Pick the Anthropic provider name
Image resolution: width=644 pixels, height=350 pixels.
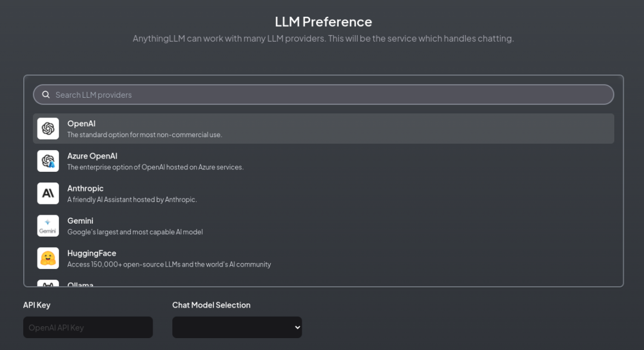[85, 188]
